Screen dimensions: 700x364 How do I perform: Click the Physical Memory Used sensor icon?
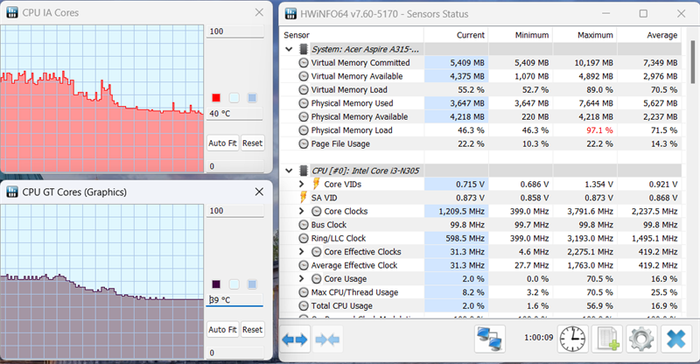304,103
